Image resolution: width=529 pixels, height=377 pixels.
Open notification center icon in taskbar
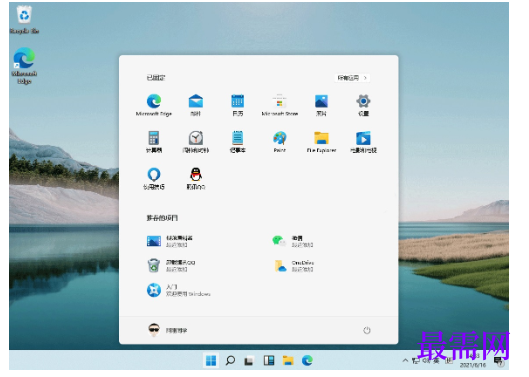(x=499, y=361)
